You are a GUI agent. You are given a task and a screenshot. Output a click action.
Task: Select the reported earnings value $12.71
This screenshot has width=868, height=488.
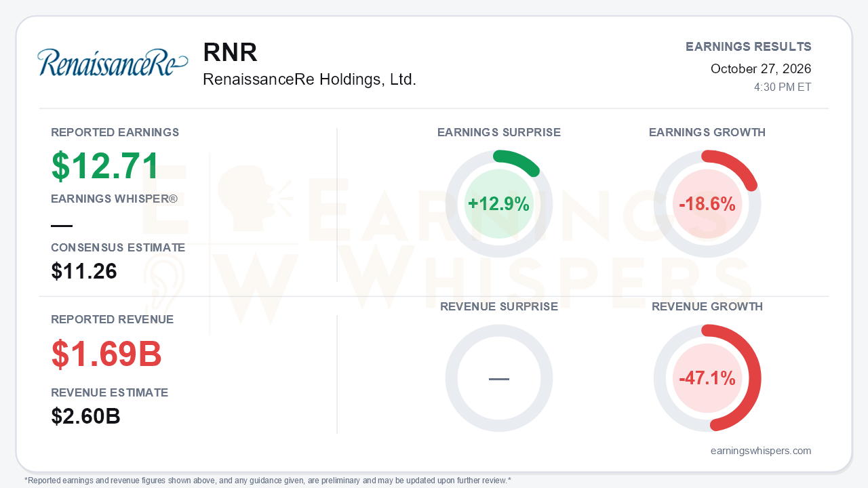[x=105, y=166]
